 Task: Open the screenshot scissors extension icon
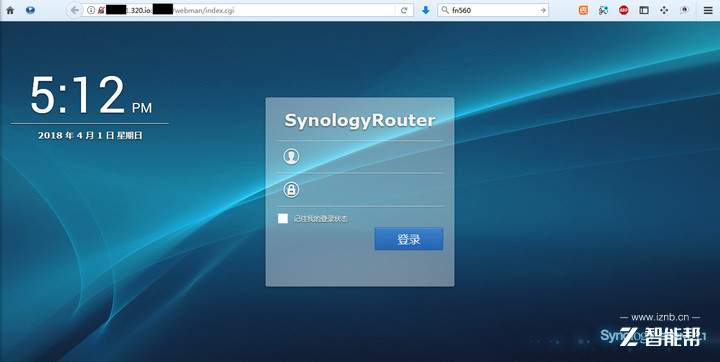click(x=603, y=10)
